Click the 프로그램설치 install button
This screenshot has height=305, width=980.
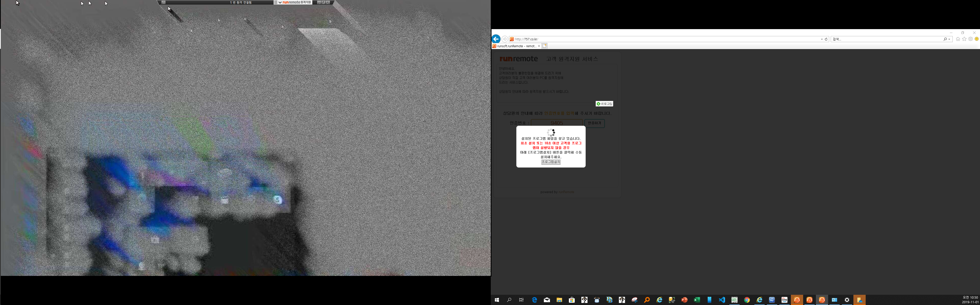550,162
